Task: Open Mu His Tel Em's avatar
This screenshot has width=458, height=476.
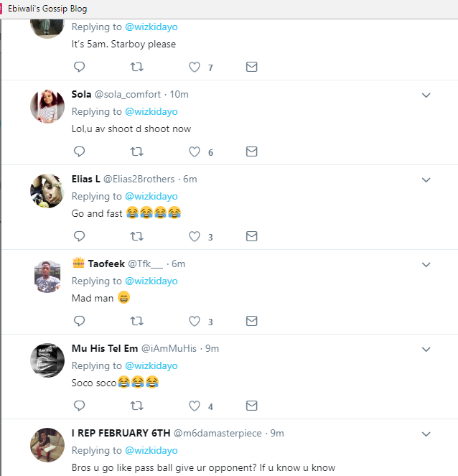Action: pyautogui.click(x=47, y=360)
